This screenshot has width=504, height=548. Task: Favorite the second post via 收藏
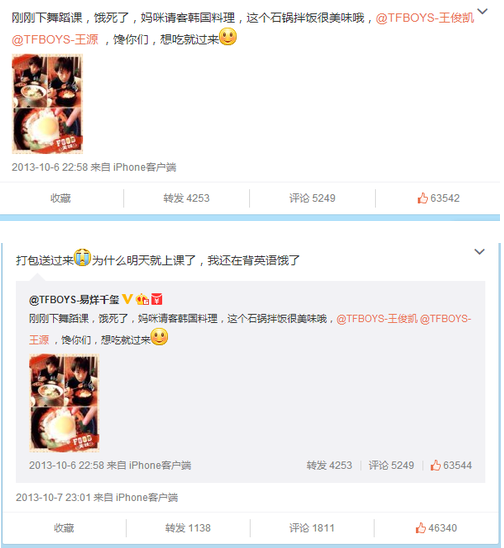[64, 528]
